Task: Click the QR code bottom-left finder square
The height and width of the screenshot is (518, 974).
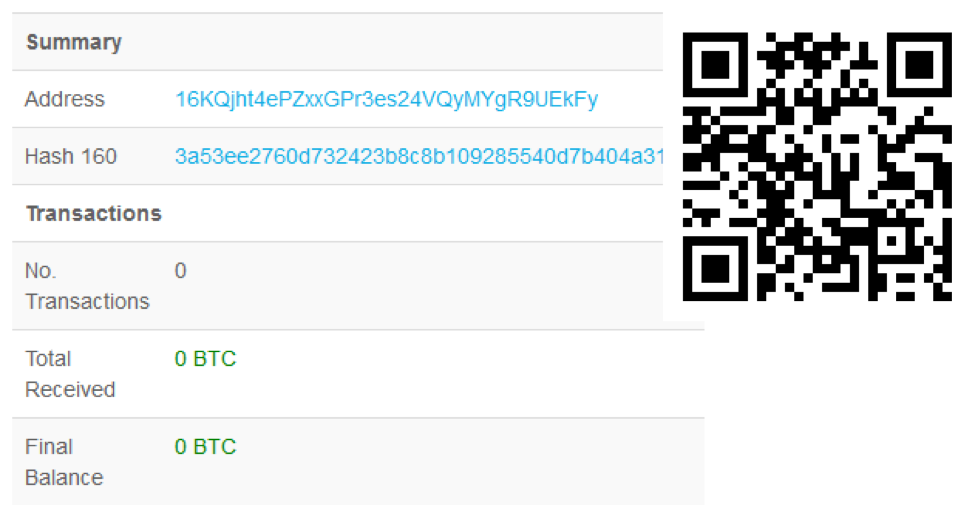Action: (715, 269)
